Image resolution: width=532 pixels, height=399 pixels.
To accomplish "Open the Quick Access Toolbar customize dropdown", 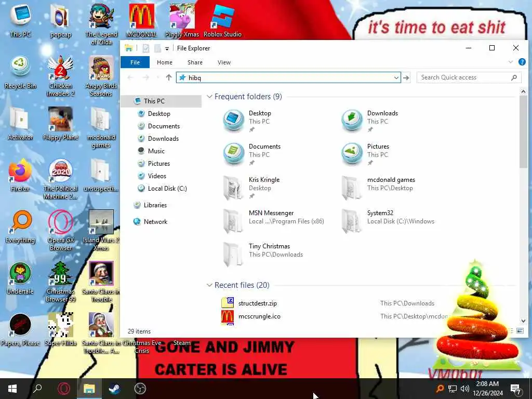I will (x=167, y=48).
